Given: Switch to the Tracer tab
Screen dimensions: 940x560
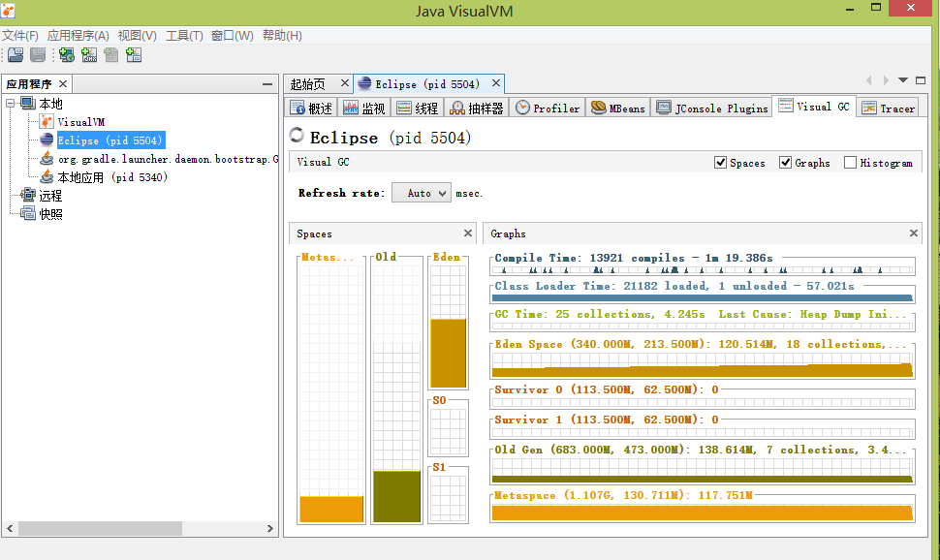Looking at the screenshot, I should [x=889, y=108].
